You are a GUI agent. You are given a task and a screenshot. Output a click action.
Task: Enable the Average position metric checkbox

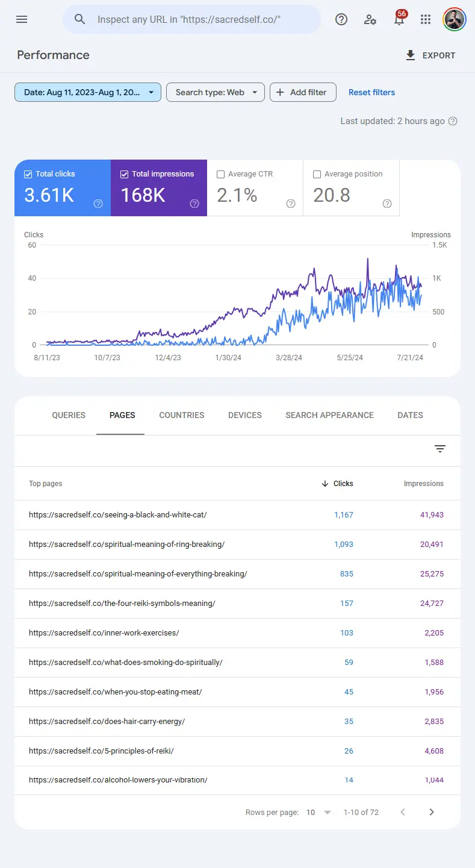[317, 174]
